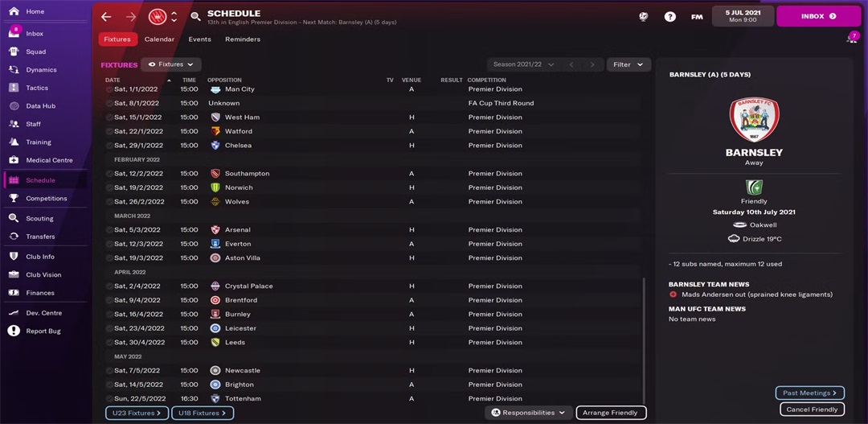
Task: Select the Man City fixture row circle
Action: (x=109, y=89)
